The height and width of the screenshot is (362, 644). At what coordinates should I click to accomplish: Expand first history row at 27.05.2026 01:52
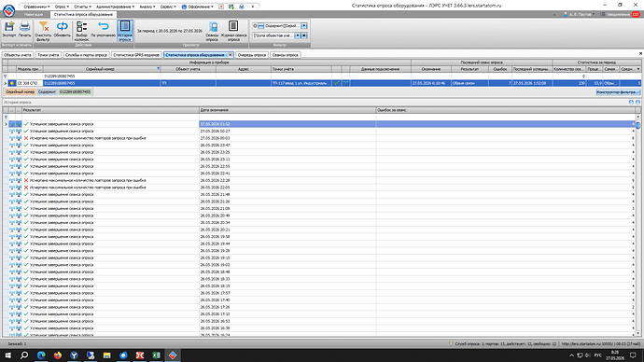(6, 124)
